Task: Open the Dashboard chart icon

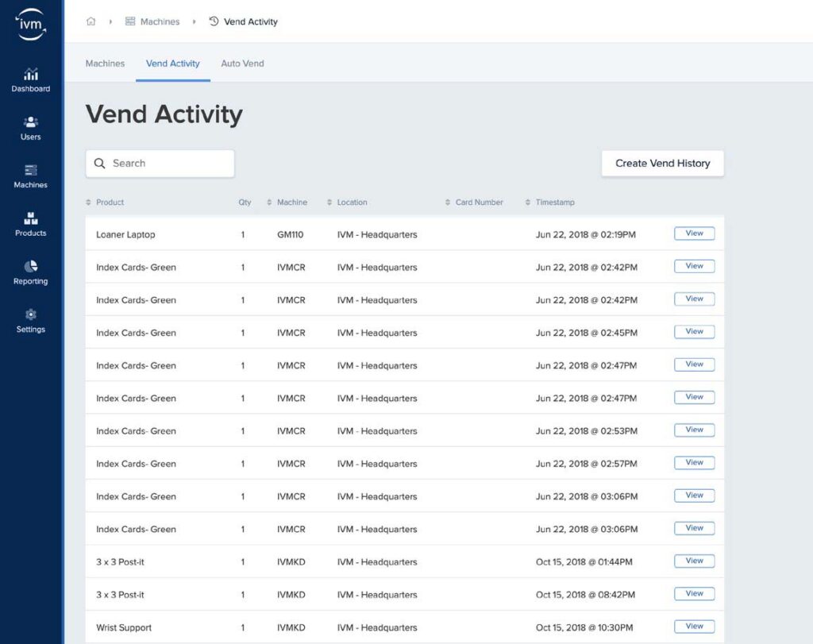Action: [x=31, y=75]
